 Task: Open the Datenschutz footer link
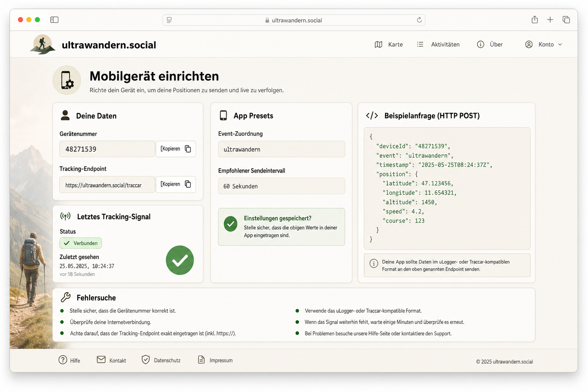coord(167,361)
